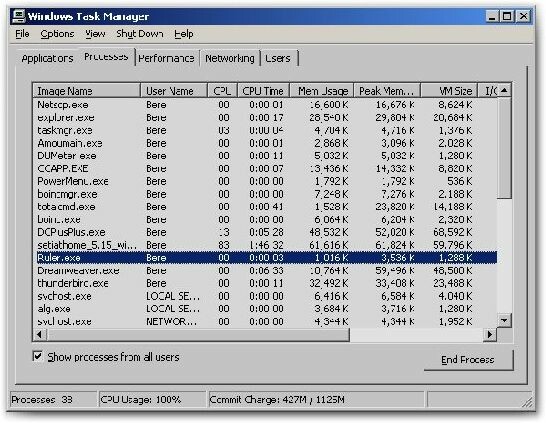Sort by Peak Mem column header

pos(387,91)
